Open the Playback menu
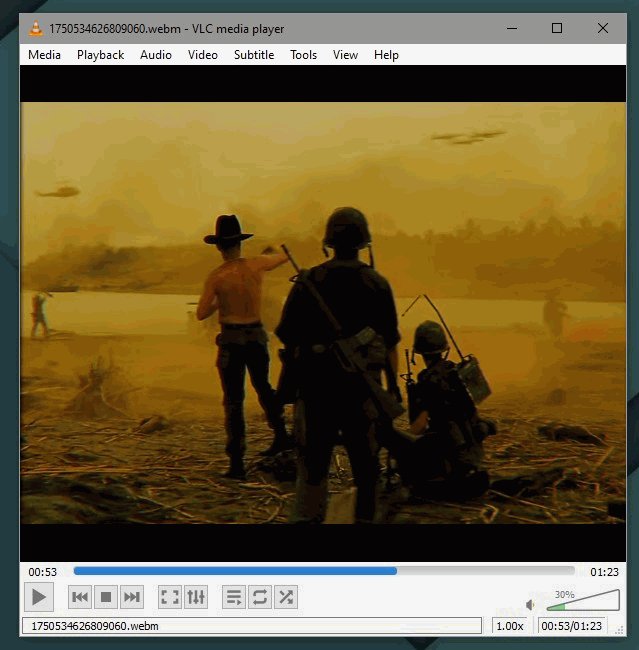 click(100, 55)
